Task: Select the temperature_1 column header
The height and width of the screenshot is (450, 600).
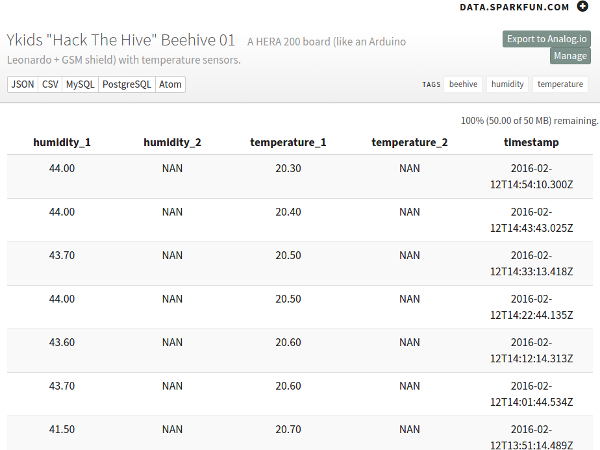Action: [288, 142]
